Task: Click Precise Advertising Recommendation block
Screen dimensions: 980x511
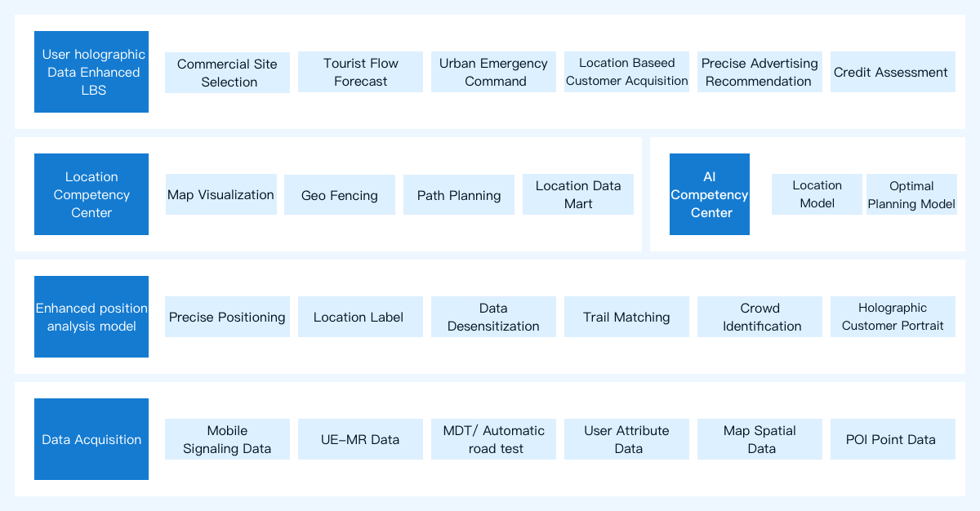Action: point(759,72)
